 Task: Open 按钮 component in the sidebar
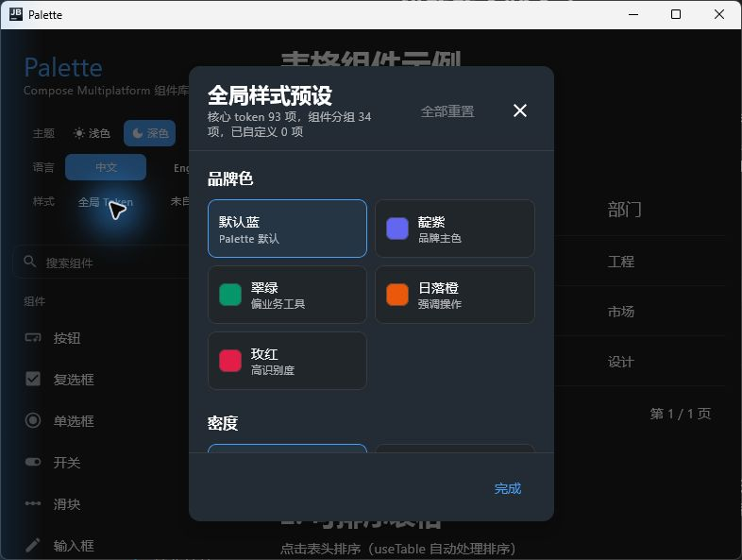[x=67, y=338]
